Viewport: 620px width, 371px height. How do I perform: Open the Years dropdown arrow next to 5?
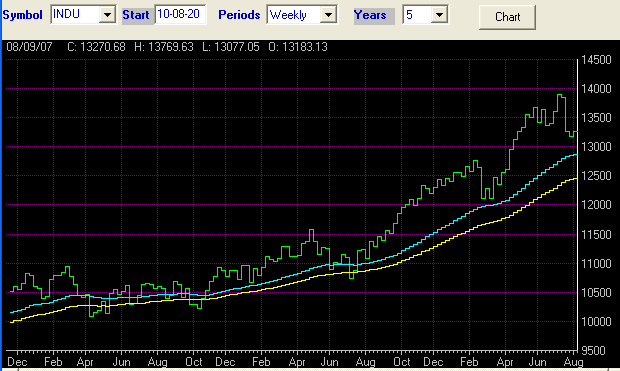tap(439, 15)
